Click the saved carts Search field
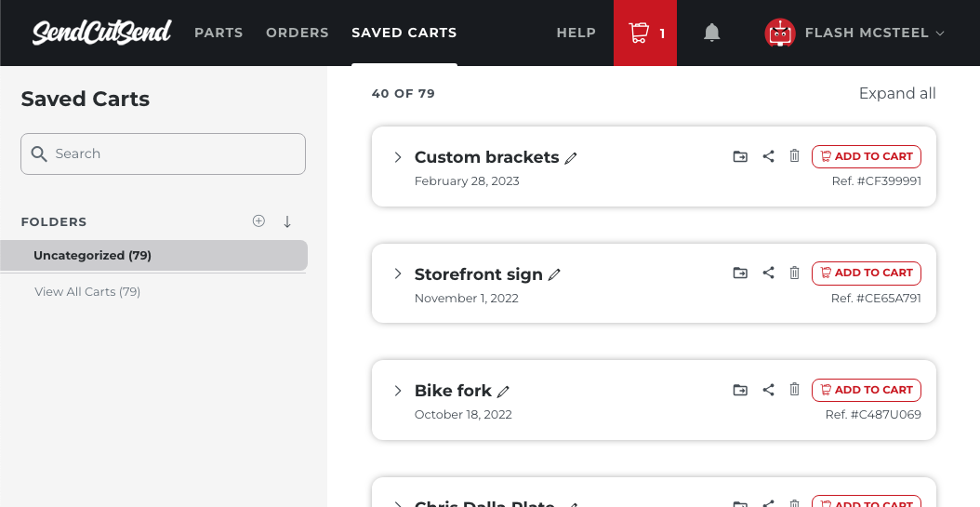 click(164, 153)
